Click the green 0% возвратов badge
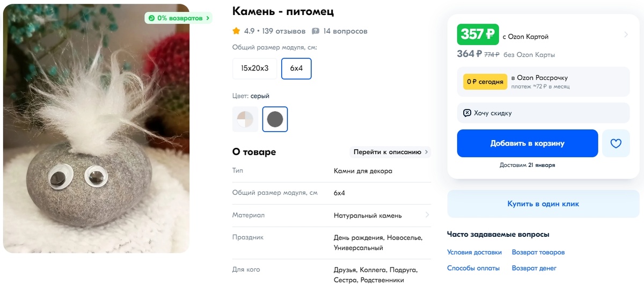This screenshot has width=644, height=284. coord(178,18)
